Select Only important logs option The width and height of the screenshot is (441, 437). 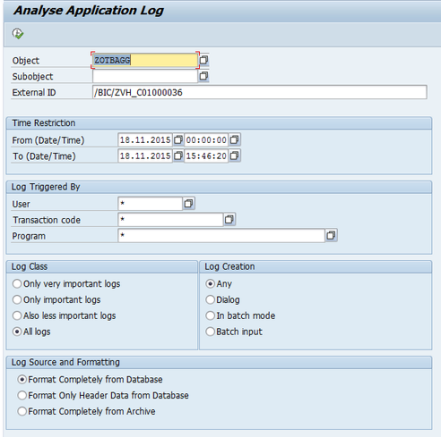pos(17,300)
